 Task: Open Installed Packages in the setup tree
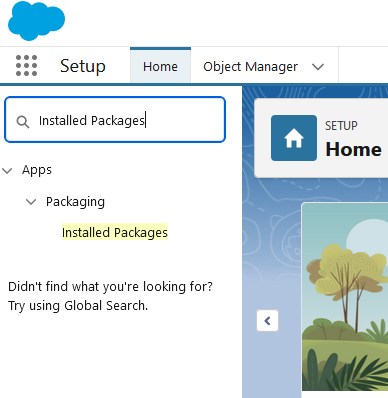[x=115, y=232]
